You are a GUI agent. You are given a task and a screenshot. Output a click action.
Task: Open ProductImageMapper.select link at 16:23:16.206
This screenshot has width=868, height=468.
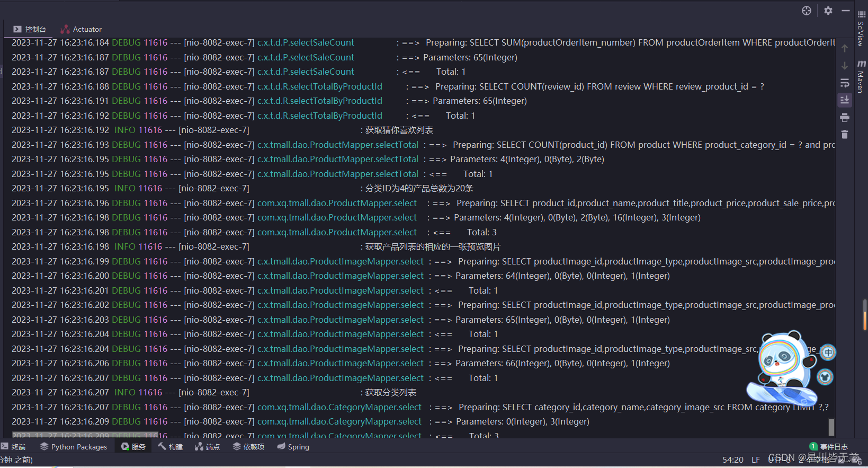(x=340, y=363)
